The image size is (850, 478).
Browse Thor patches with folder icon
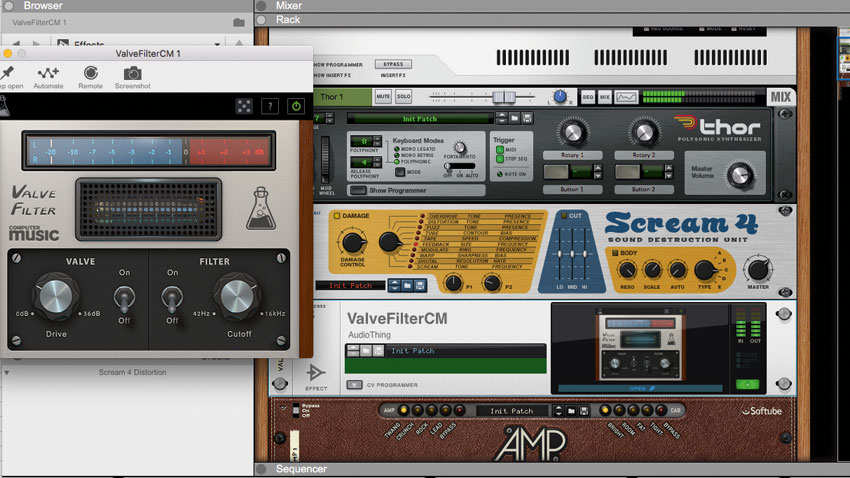pyautogui.click(x=514, y=118)
